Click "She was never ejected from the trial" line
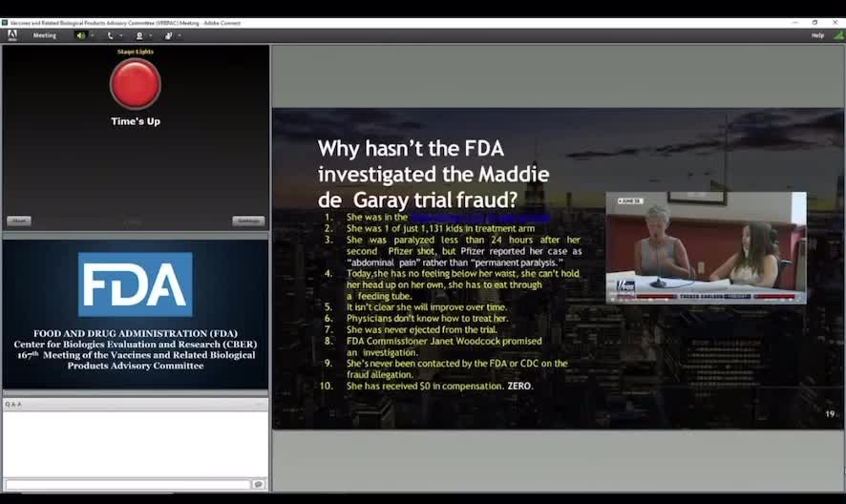Viewport: 846px width, 504px height. 422,329
